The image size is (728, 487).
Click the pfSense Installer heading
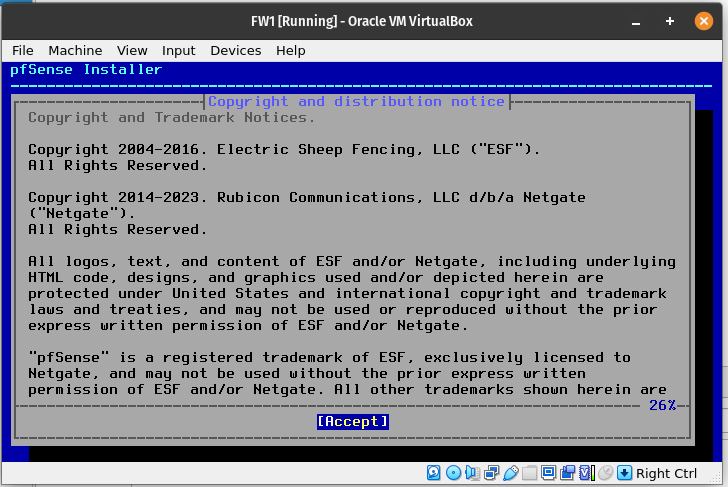click(x=86, y=70)
